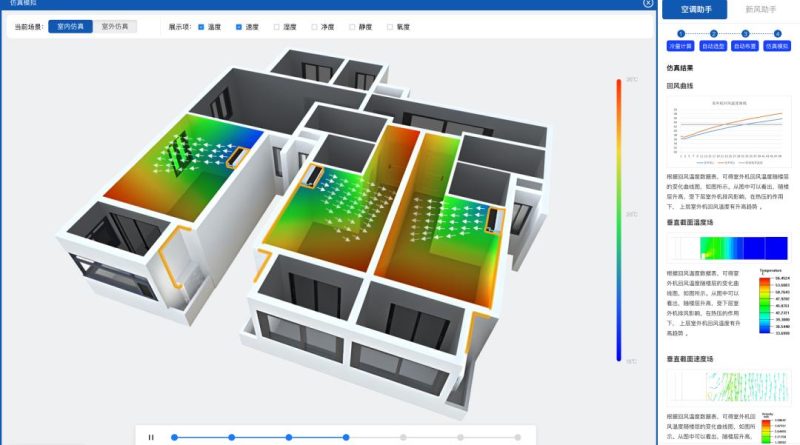Pause the simulation playback
The width and height of the screenshot is (800, 445).
click(x=151, y=437)
